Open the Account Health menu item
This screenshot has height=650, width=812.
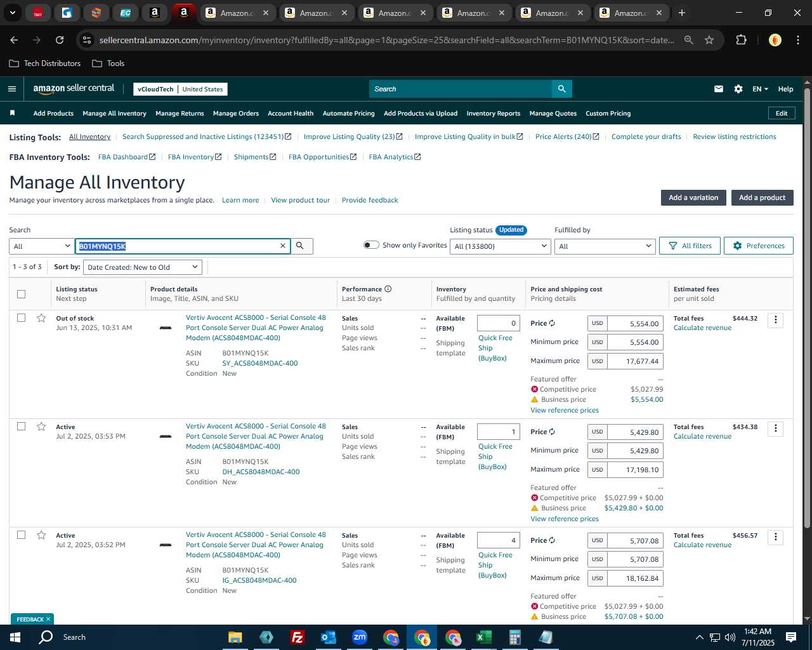(x=291, y=114)
